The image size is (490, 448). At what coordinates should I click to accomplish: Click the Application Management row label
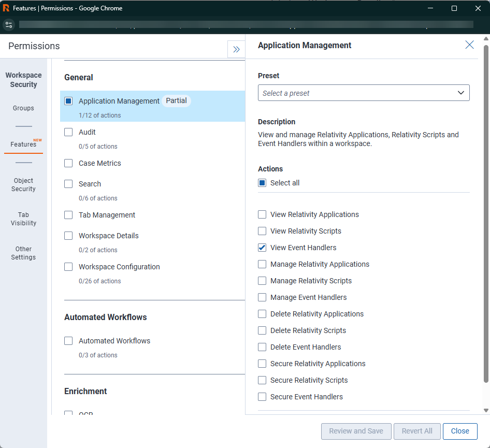coord(119,101)
